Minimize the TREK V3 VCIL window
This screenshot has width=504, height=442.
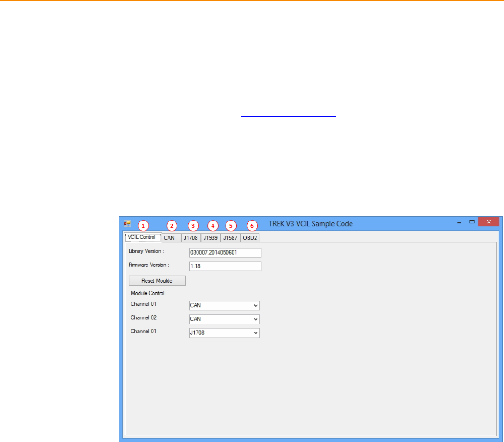460,222
